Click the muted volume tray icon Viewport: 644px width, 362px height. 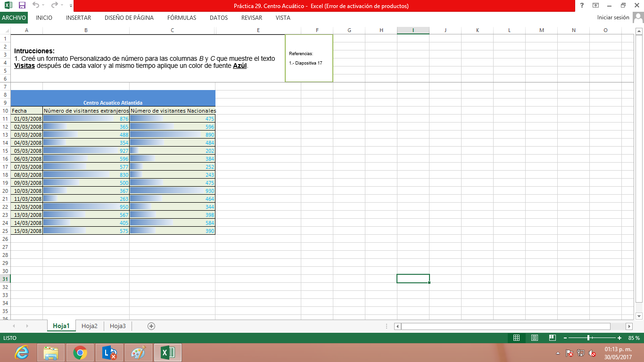pos(592,353)
